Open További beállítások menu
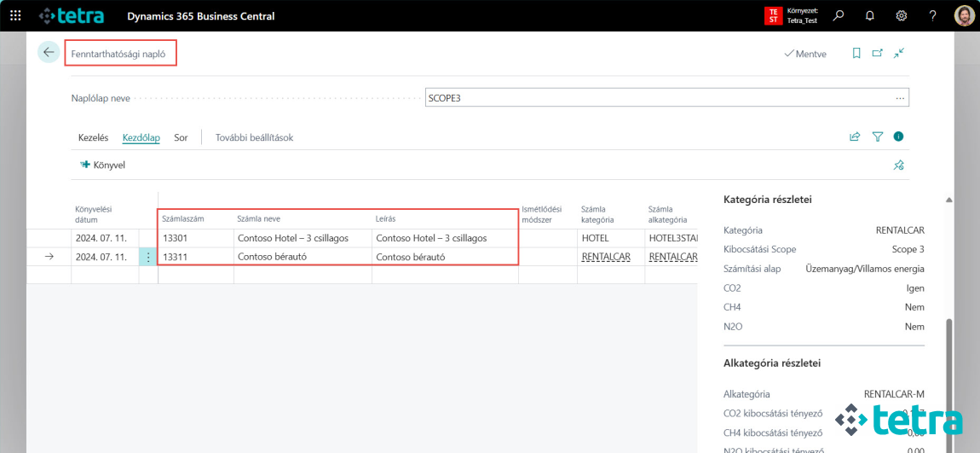The width and height of the screenshot is (980, 453). click(254, 137)
